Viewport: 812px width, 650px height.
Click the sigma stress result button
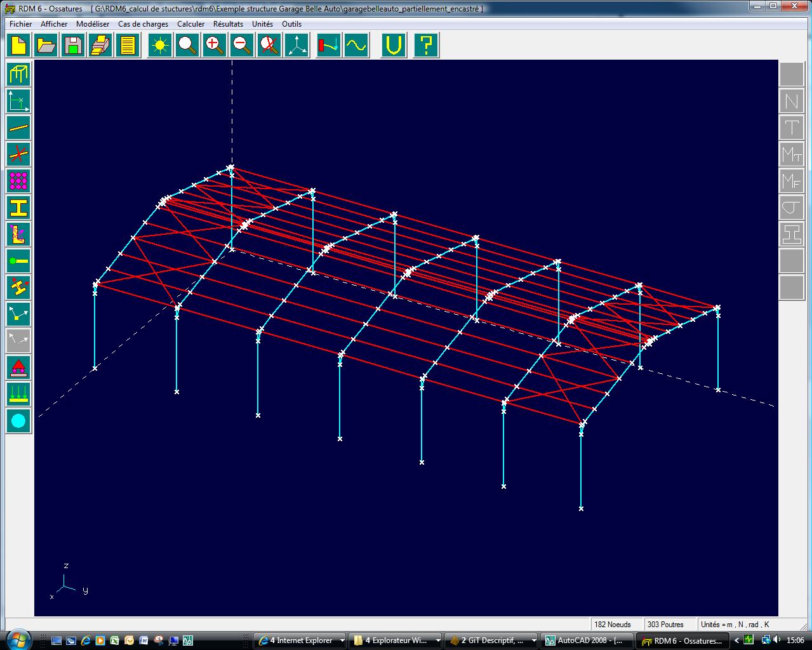tap(792, 208)
